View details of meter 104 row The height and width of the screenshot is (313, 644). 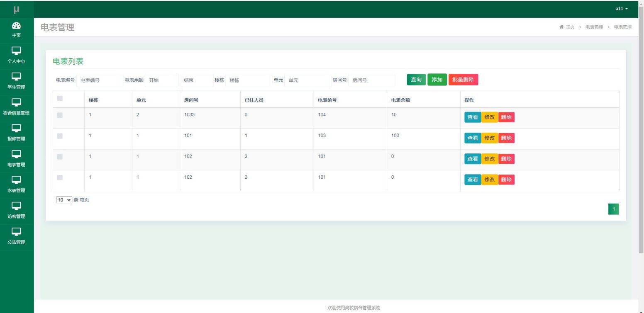pos(473,117)
